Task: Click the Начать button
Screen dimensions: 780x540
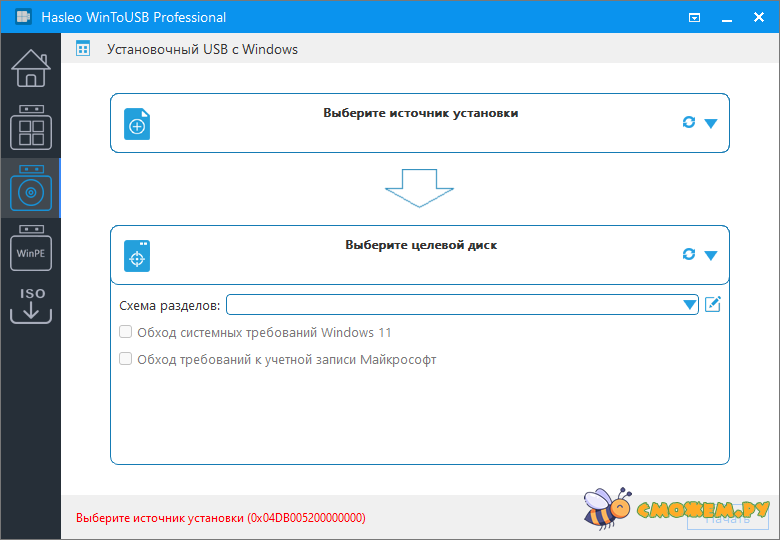Action: click(x=727, y=520)
